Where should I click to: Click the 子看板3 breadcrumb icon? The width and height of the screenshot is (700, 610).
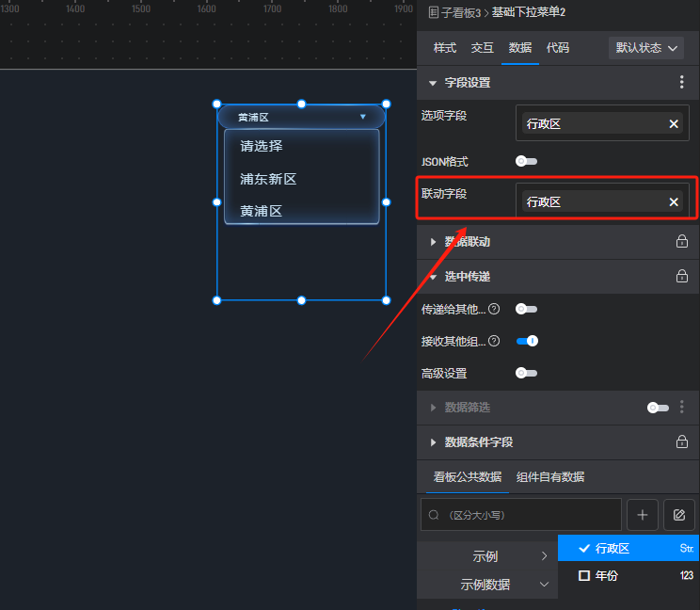coord(433,12)
